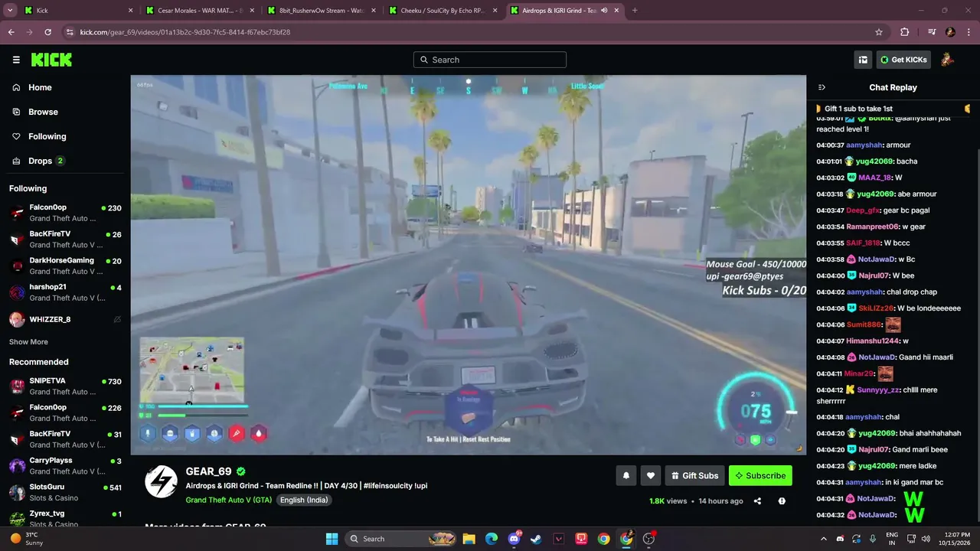Viewport: 980px width, 551px height.
Task: Click the green Subscribe button
Action: (760, 475)
